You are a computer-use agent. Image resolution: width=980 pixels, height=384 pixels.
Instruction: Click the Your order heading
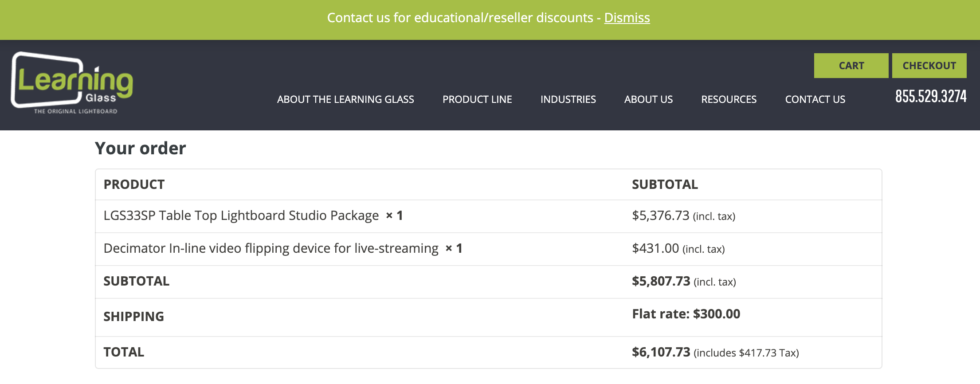point(141,149)
